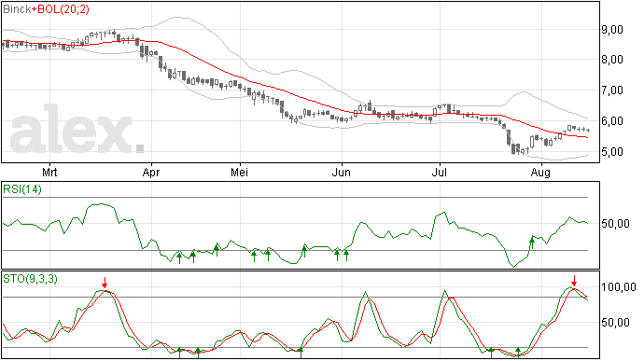Click the Aug month label on time axis

(x=540, y=173)
